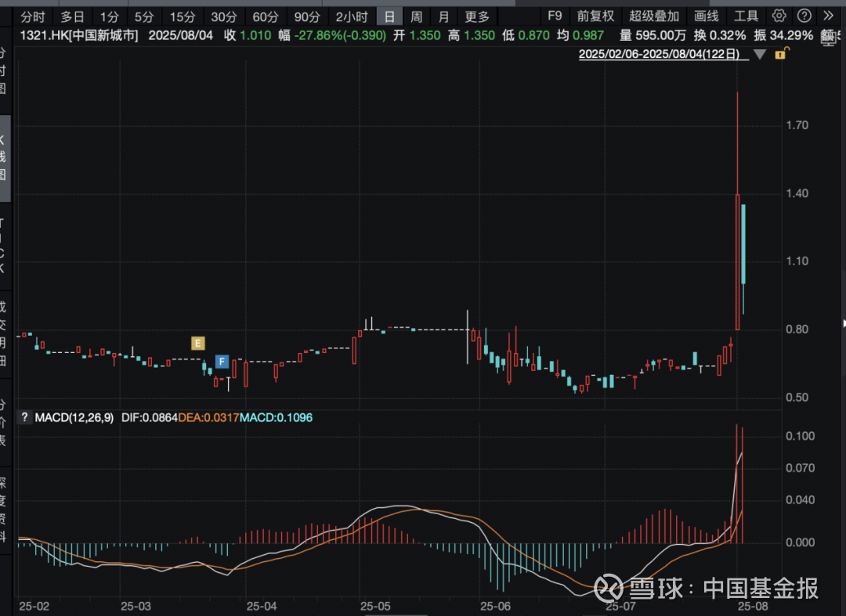
Task: Click the 2025/02/06-2025/08/04 date range link
Action: (659, 54)
